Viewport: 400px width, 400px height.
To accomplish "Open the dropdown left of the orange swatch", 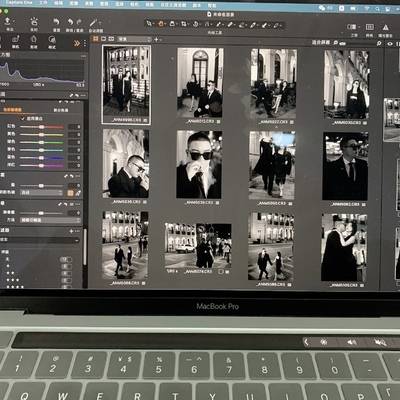I will [41, 193].
